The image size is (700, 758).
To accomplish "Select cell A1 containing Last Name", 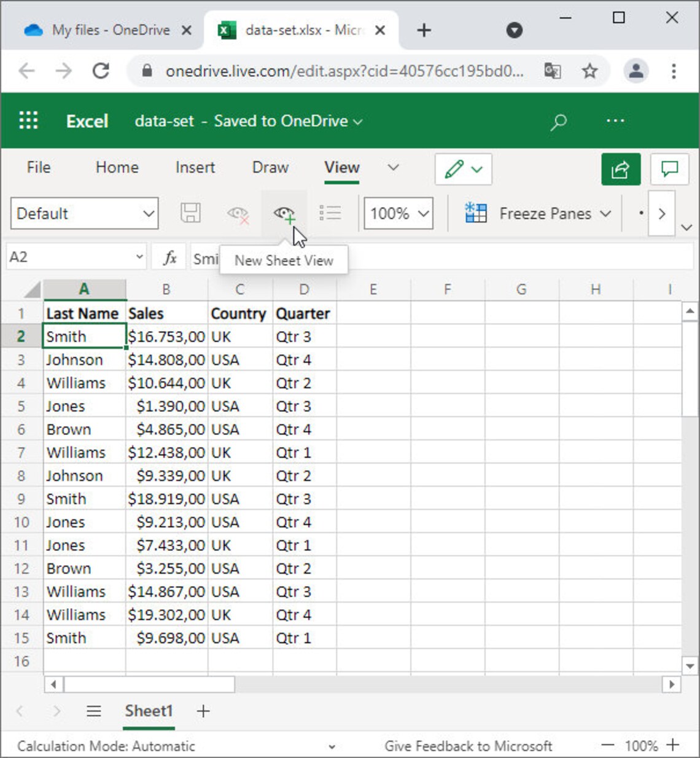I will pyautogui.click(x=84, y=313).
